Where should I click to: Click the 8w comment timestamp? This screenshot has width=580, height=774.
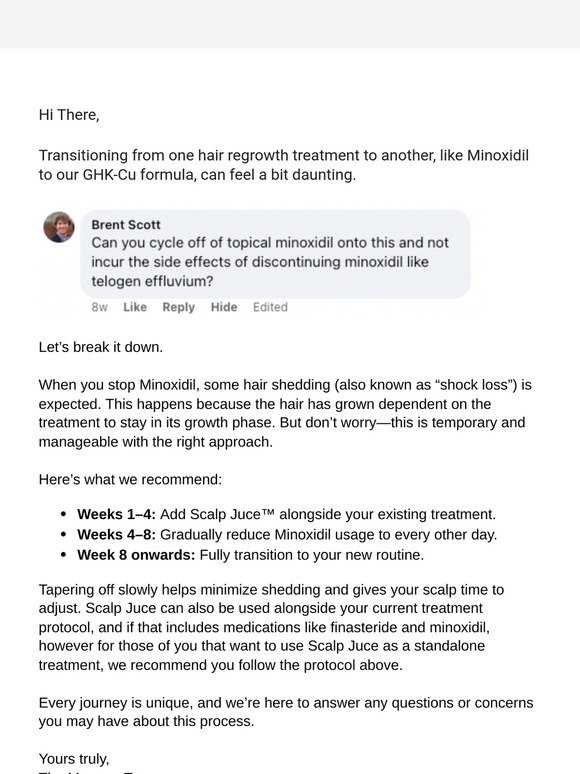tap(99, 307)
